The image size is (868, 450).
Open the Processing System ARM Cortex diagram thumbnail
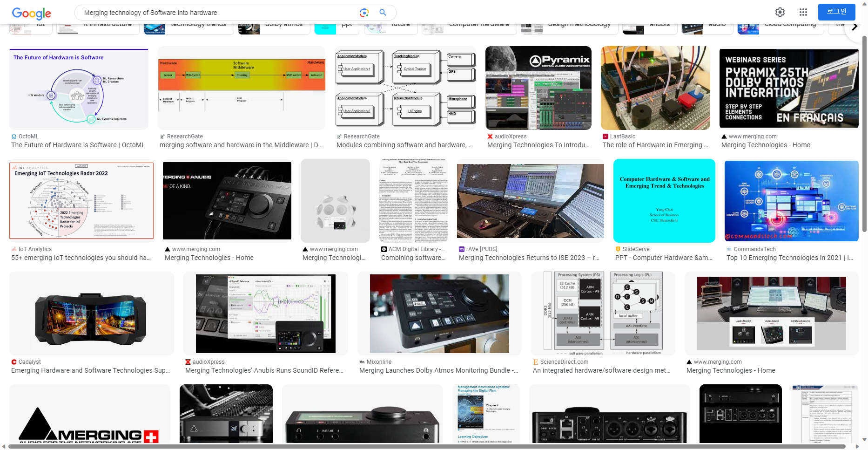(x=603, y=314)
